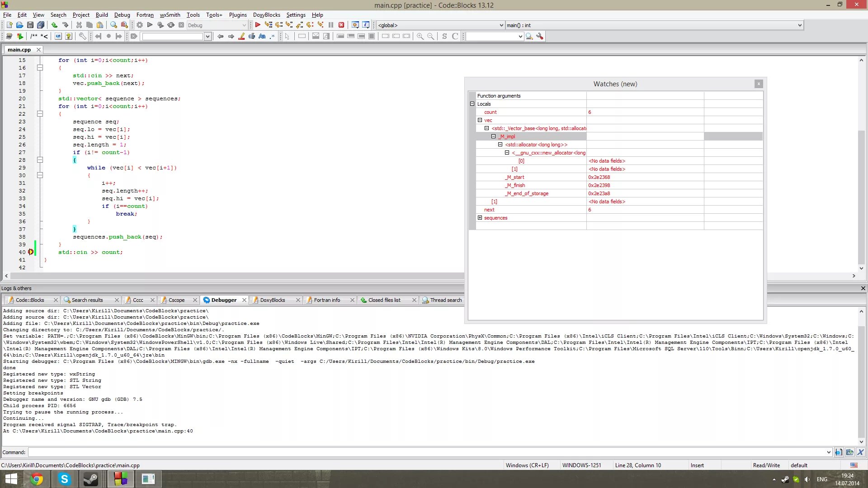Toggle fold marker at line 28
Screen dimensions: 868x488
[x=40, y=160]
